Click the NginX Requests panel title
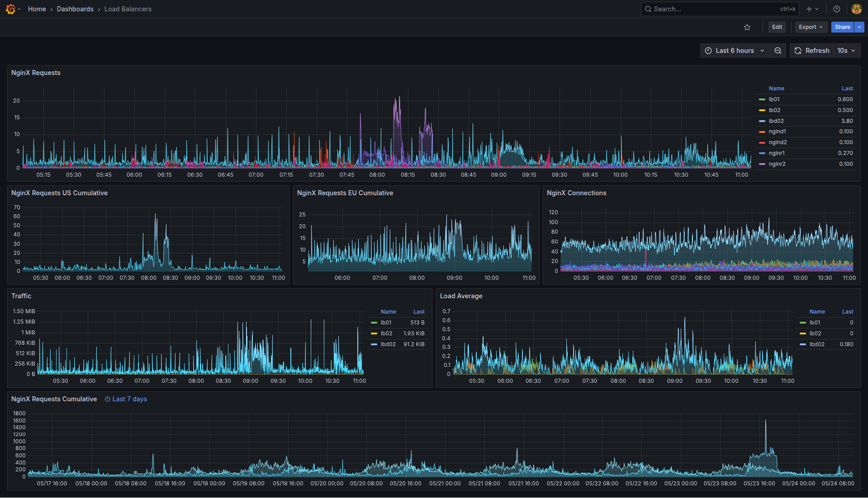This screenshot has width=868, height=498. (x=36, y=73)
